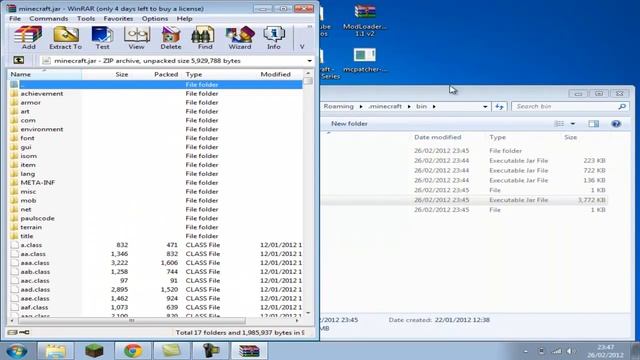Click the View toolbar icon
The height and width of the screenshot is (360, 640).
136,38
